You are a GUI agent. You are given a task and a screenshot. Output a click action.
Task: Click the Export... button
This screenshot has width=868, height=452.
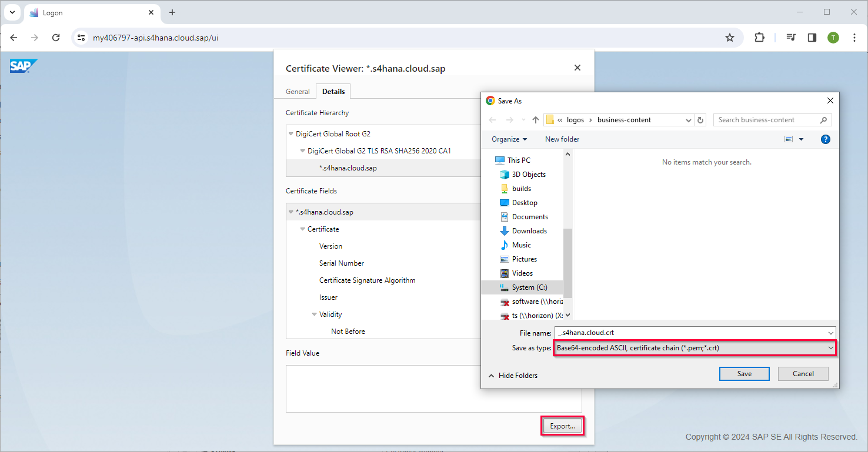[x=562, y=426]
